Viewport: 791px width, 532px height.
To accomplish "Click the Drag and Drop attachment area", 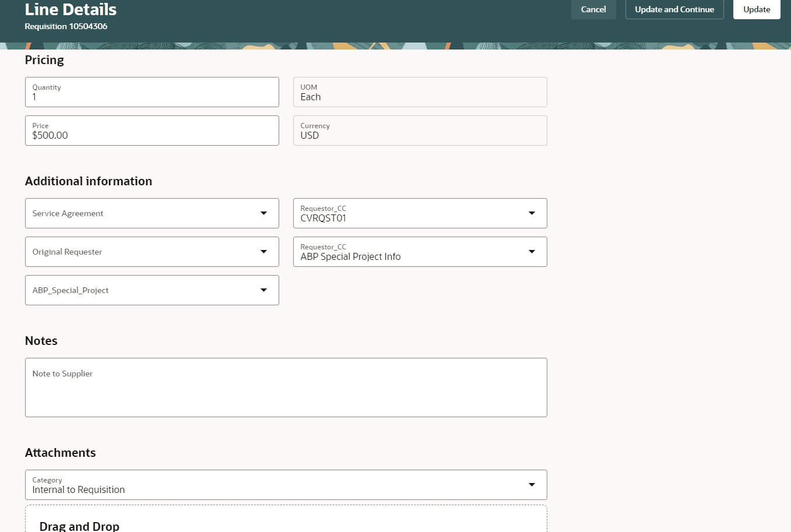I will tap(286, 519).
